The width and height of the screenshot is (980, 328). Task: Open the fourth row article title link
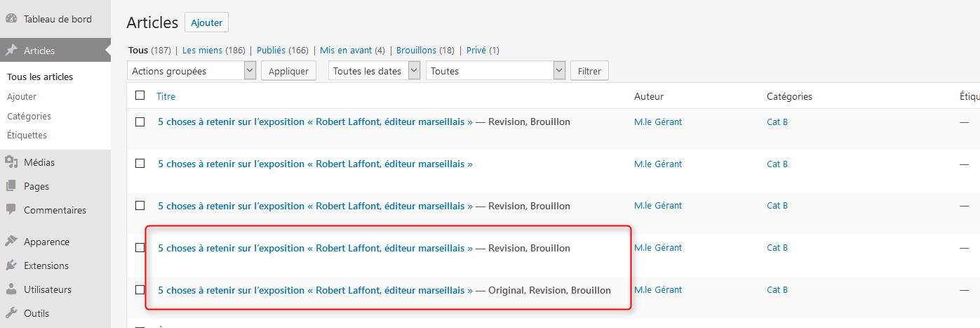pyautogui.click(x=316, y=248)
